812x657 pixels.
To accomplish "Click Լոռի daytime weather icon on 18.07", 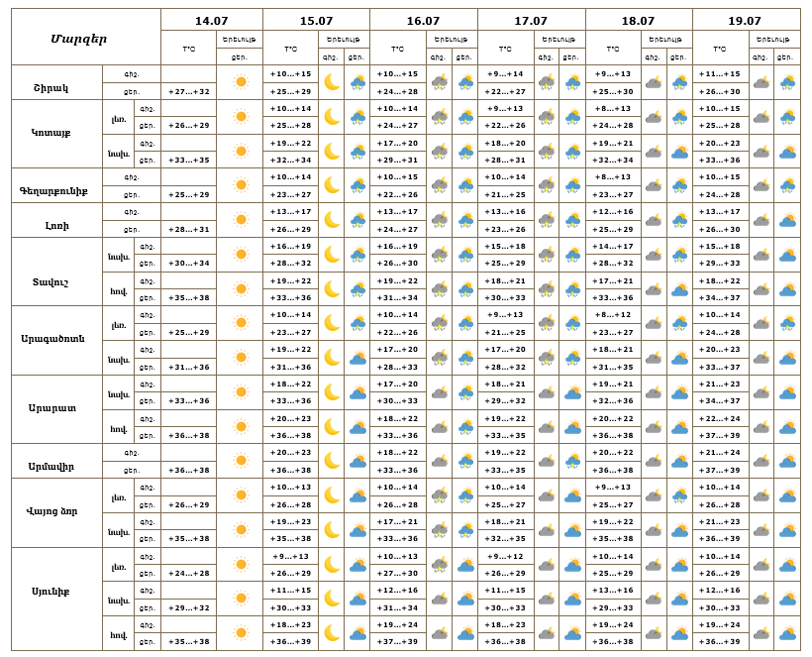I will [x=680, y=220].
